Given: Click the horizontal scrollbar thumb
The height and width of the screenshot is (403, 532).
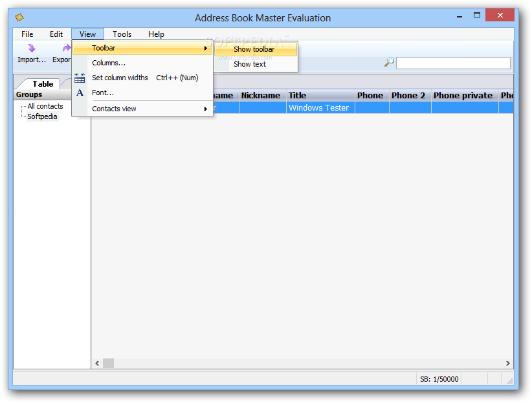Looking at the screenshot, I should [x=109, y=364].
